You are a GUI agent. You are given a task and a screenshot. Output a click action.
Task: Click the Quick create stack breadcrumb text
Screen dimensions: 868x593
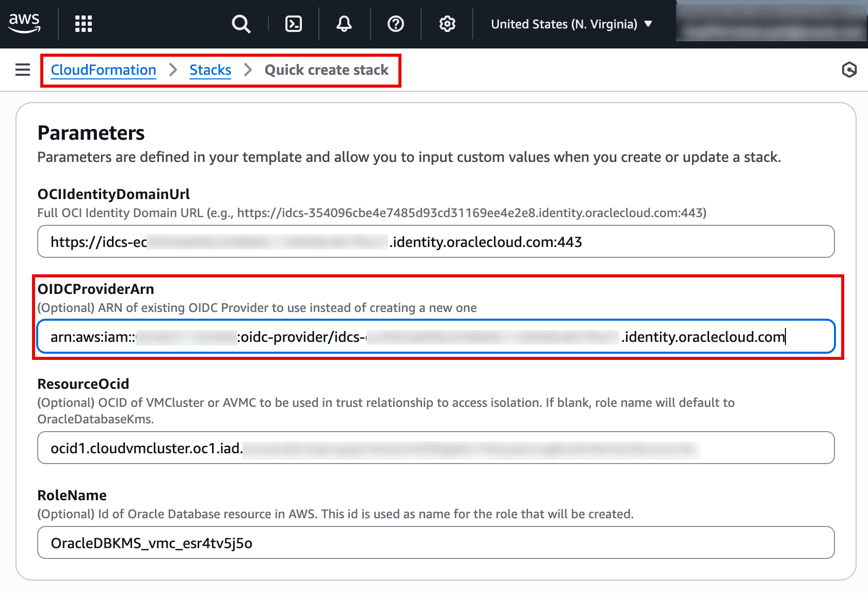[x=327, y=70]
